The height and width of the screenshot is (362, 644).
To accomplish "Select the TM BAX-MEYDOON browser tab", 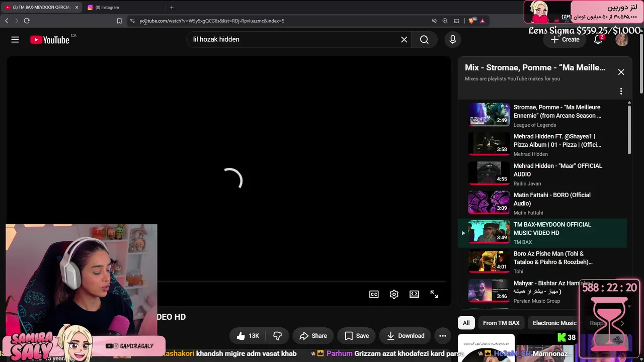I will coord(41,8).
